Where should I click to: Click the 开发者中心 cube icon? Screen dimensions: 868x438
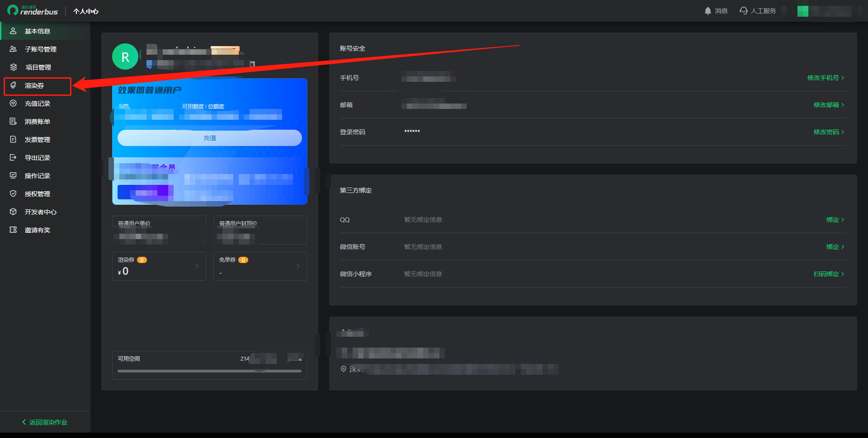[13, 212]
